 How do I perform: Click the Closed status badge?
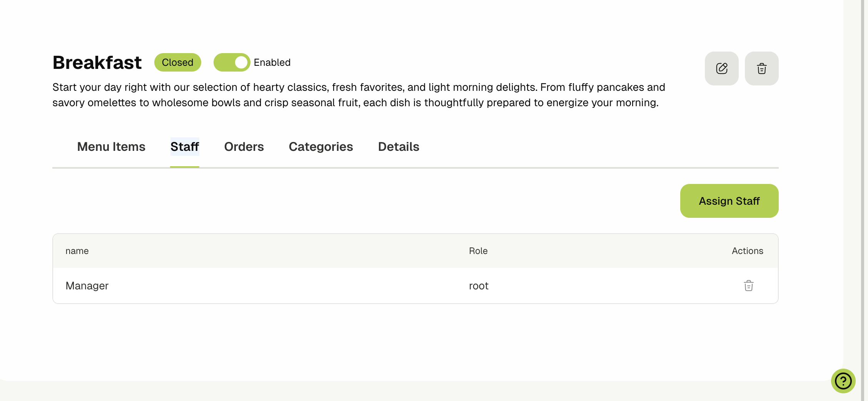pos(177,62)
